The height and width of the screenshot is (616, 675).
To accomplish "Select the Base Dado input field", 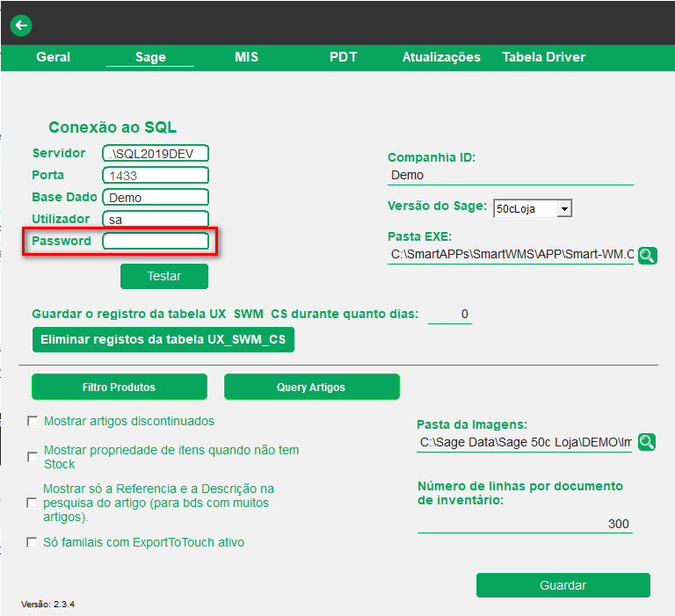I will (156, 198).
